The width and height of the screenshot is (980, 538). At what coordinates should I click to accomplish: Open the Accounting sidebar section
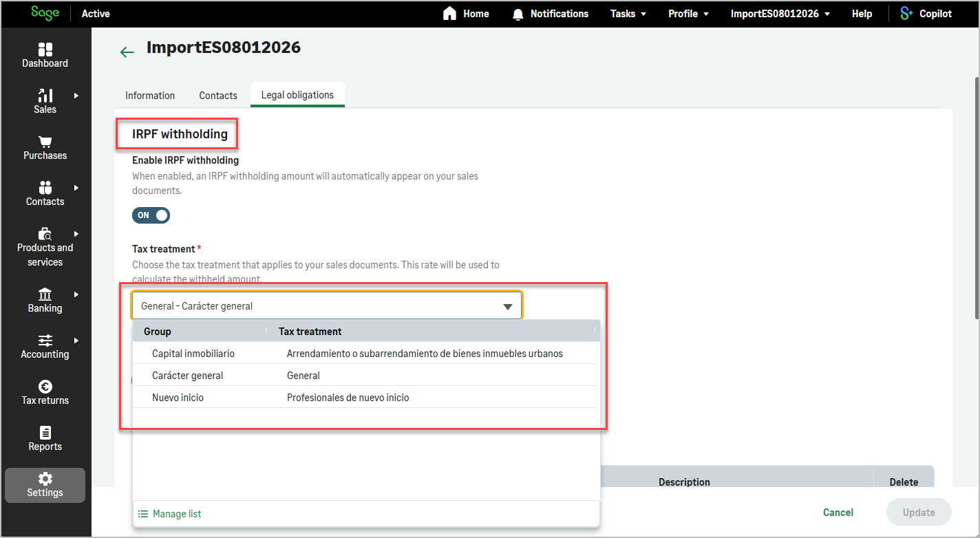point(45,347)
